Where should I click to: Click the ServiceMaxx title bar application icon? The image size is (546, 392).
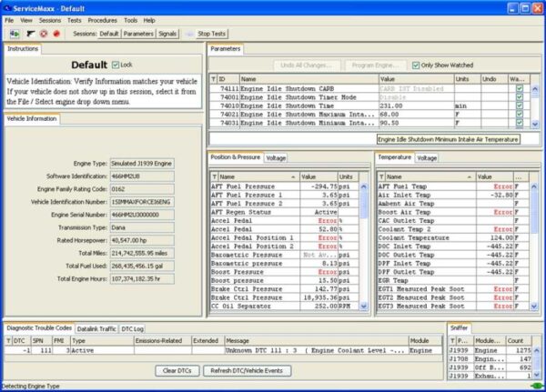coord(7,8)
